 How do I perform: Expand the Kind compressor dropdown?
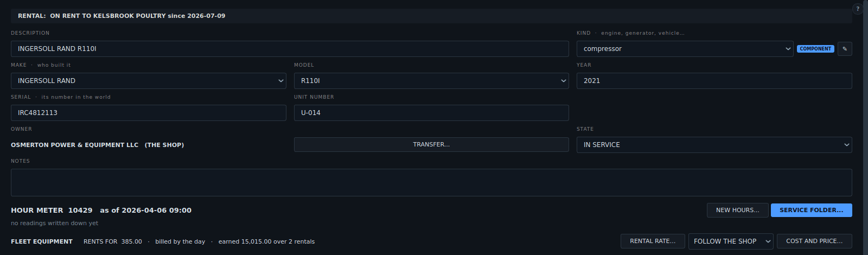(x=685, y=49)
